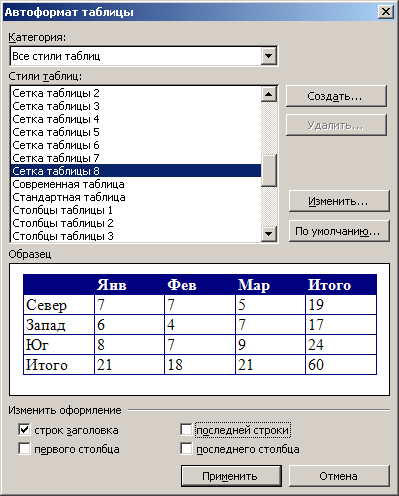Pick Столбцы таблицы 1 style

click(x=136, y=210)
